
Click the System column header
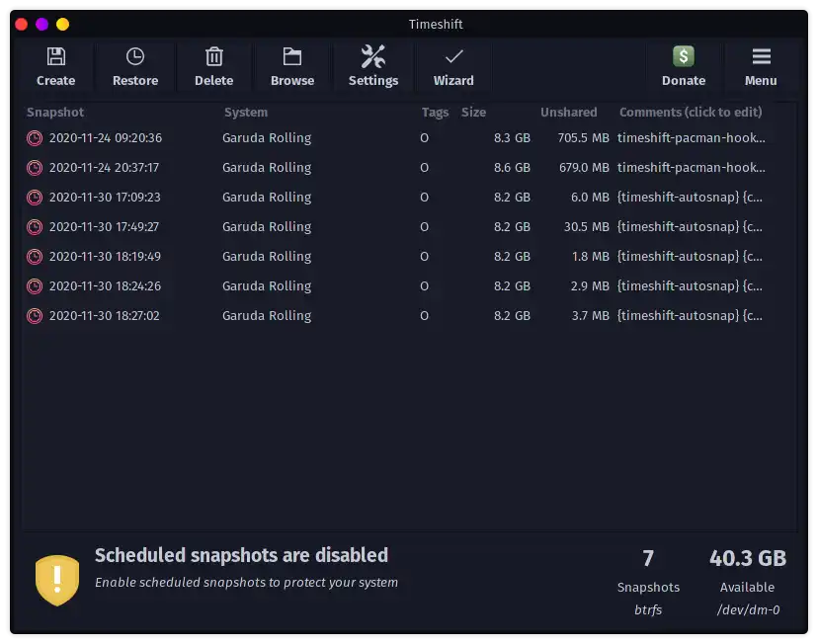point(246,113)
